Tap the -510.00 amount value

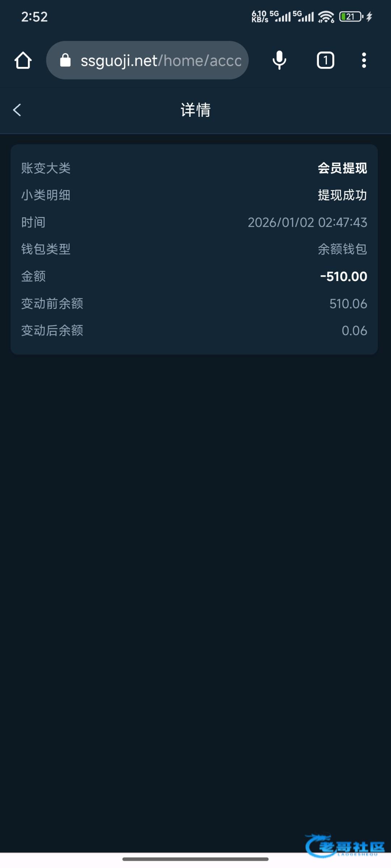[x=343, y=277]
